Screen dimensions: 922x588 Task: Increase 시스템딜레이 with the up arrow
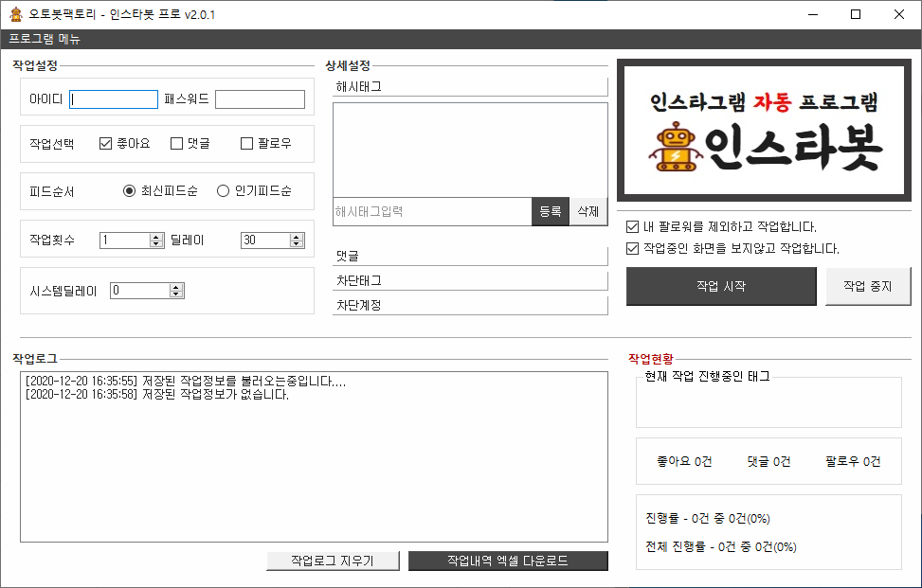coord(176,287)
